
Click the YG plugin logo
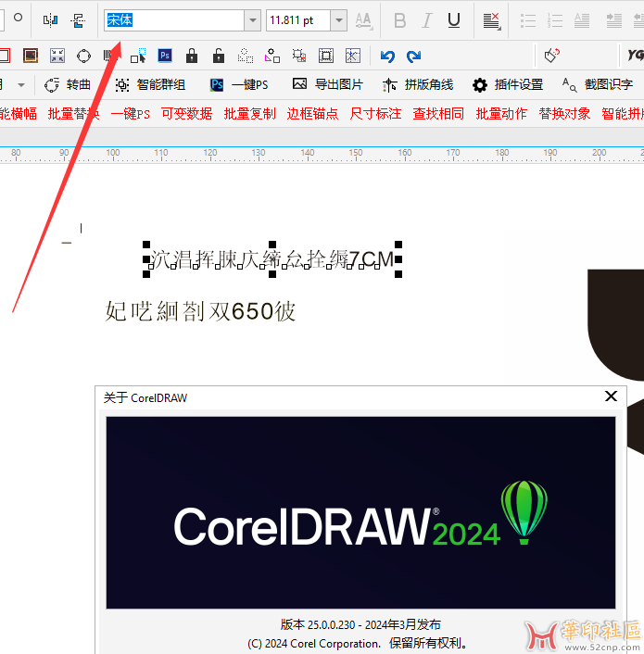(636, 55)
